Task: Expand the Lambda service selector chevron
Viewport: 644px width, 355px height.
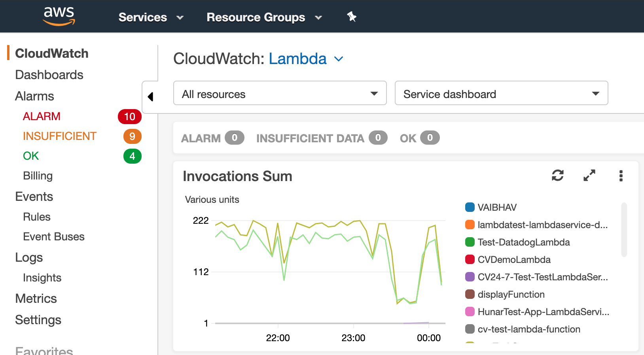Action: point(339,59)
